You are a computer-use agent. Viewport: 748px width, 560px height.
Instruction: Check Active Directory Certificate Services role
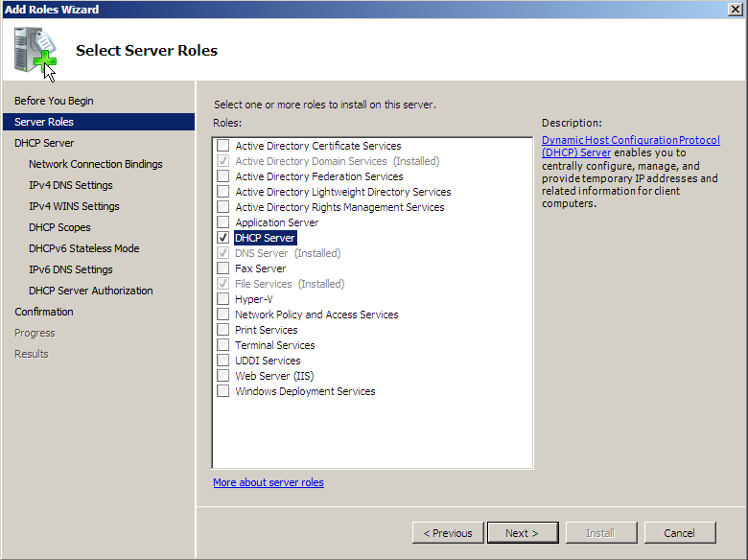tap(222, 145)
